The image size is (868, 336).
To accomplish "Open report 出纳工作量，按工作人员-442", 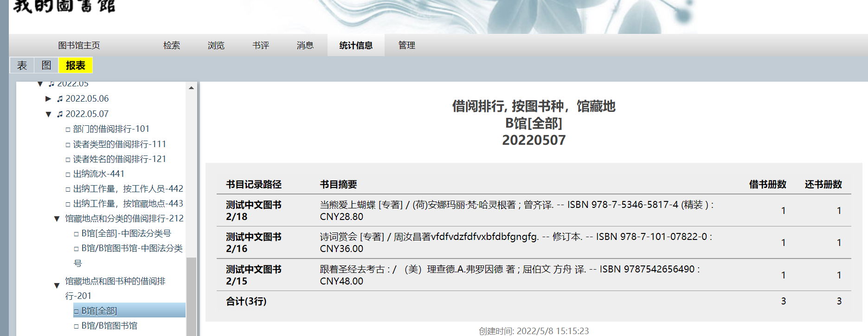I will 128,189.
